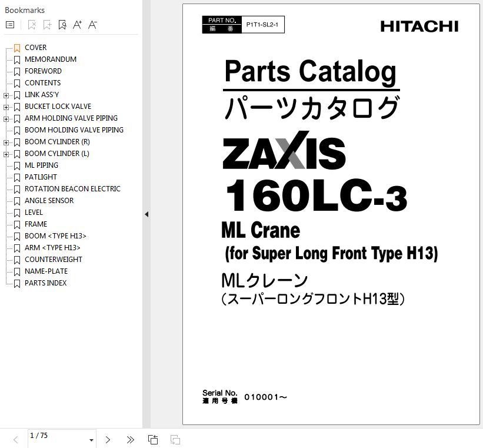Open the ML PIPING bookmark

(x=41, y=165)
